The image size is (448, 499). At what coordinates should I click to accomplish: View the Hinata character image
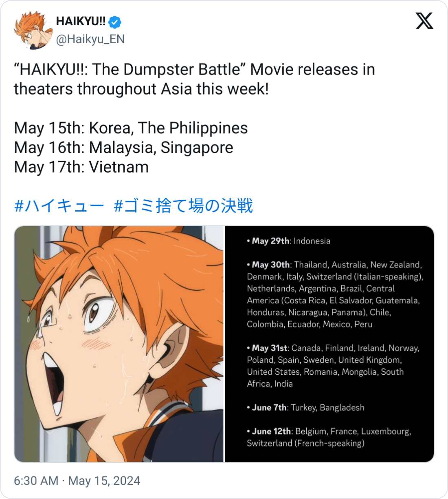pos(119,344)
